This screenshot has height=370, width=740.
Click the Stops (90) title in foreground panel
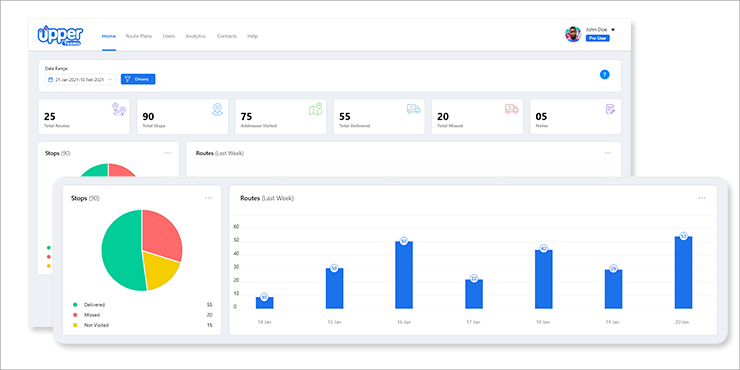(x=85, y=199)
